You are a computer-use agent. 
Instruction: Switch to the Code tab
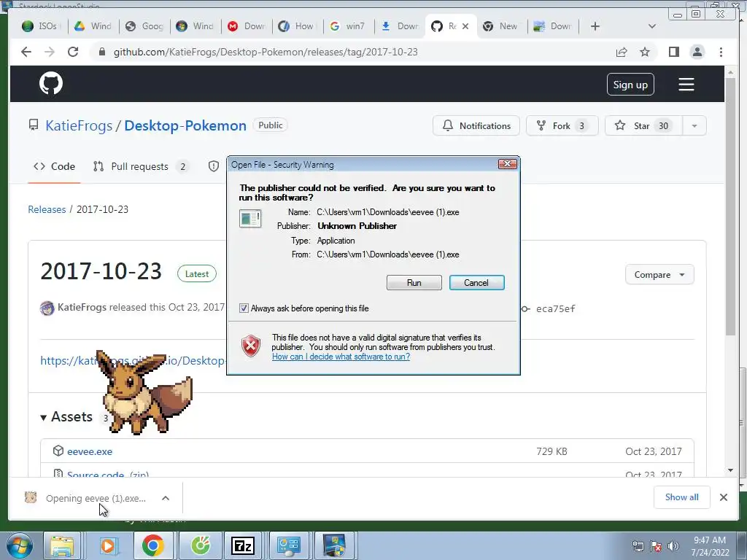(x=54, y=166)
